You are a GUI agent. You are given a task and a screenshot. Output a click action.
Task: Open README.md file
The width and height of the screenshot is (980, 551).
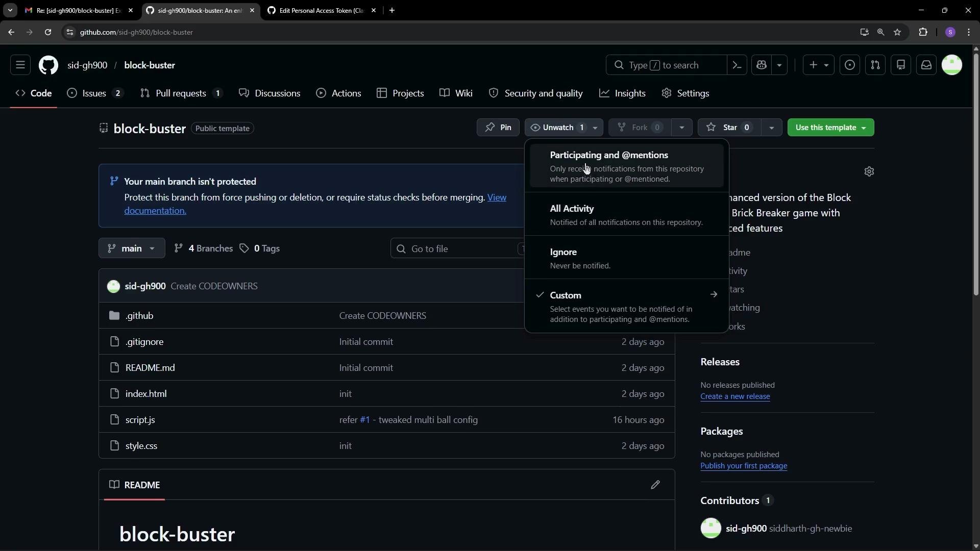coord(150,368)
